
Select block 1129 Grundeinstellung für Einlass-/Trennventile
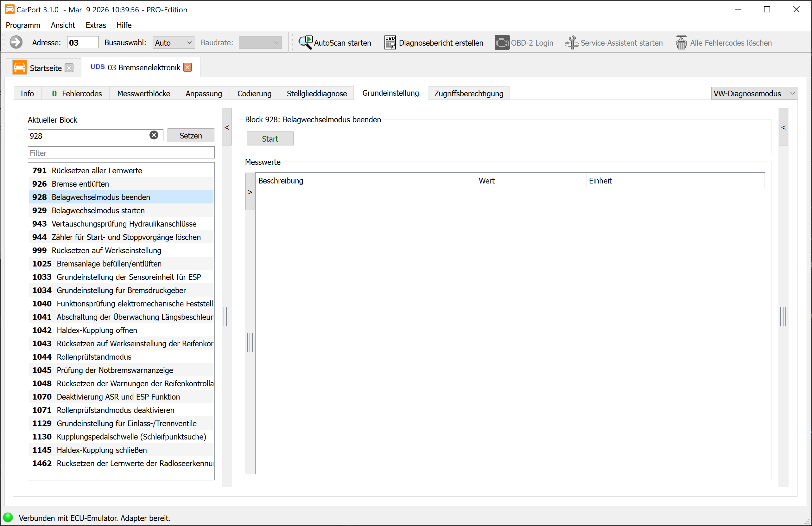[x=121, y=423]
